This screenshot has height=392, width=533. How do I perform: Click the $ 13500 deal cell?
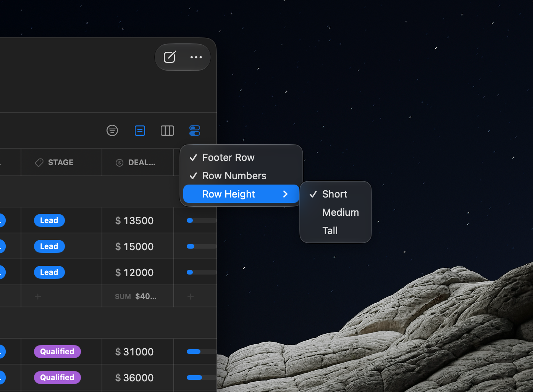[x=138, y=220]
